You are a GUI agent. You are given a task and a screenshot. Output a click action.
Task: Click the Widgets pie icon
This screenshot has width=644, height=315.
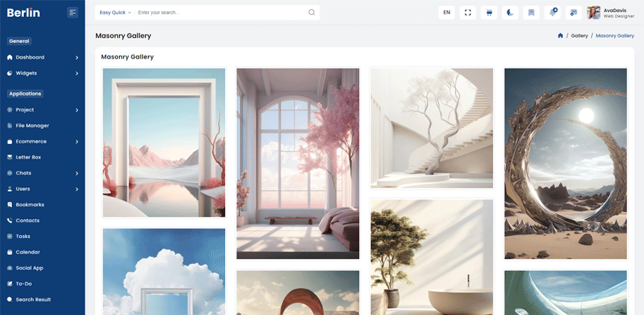click(10, 73)
